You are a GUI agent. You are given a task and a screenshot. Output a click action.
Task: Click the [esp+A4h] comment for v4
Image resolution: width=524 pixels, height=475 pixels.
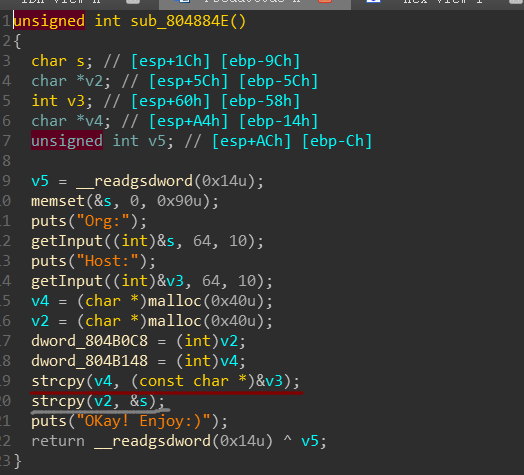coord(189,121)
